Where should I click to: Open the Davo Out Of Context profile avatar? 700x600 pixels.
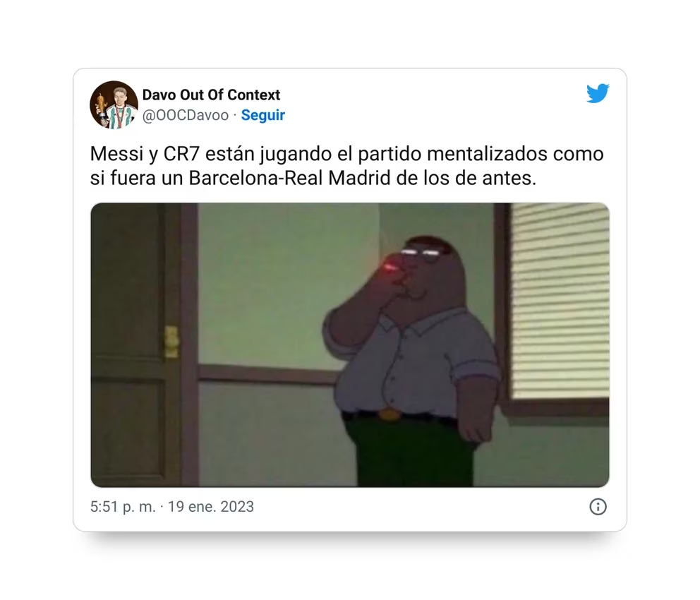pos(114,105)
